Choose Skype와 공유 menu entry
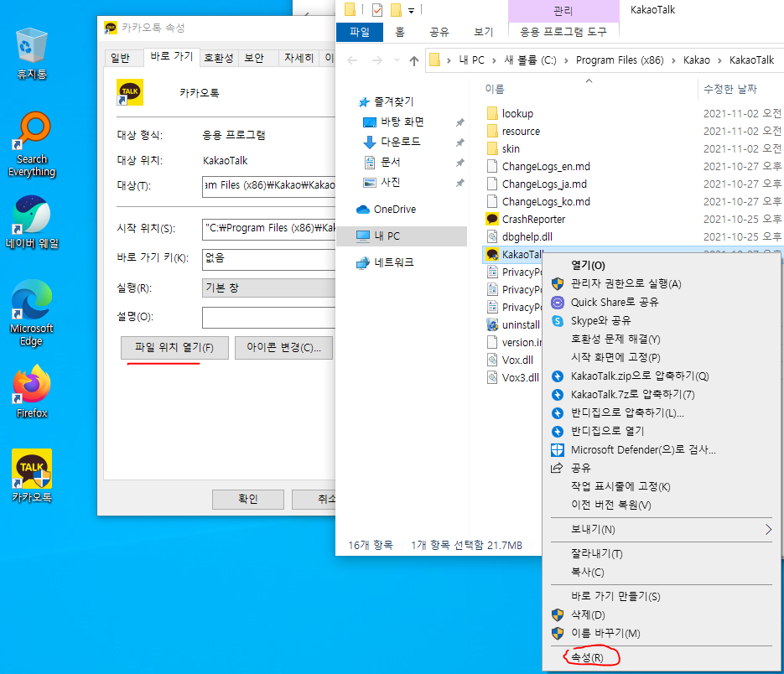The width and height of the screenshot is (784, 674). coord(662,320)
